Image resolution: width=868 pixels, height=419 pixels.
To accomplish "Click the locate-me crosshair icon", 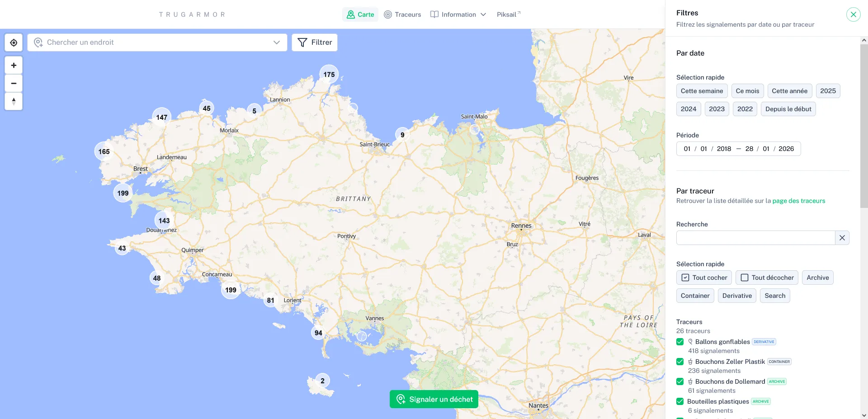I will pos(14,42).
